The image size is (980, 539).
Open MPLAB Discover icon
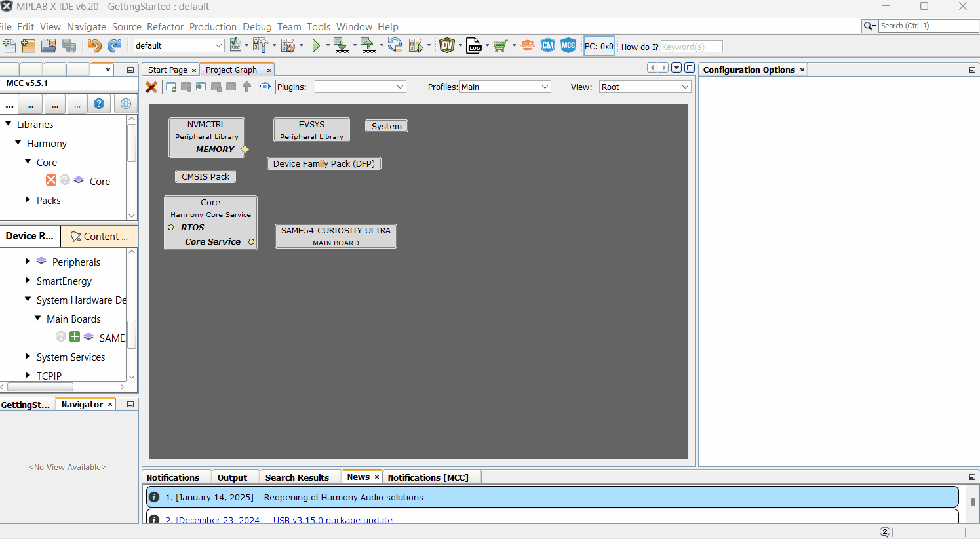pyautogui.click(x=528, y=45)
